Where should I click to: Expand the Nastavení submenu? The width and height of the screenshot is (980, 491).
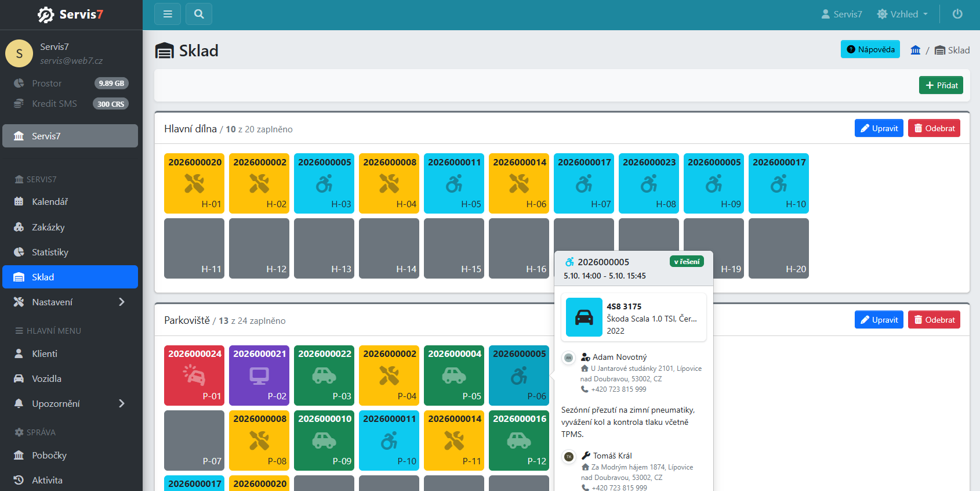pyautogui.click(x=70, y=302)
